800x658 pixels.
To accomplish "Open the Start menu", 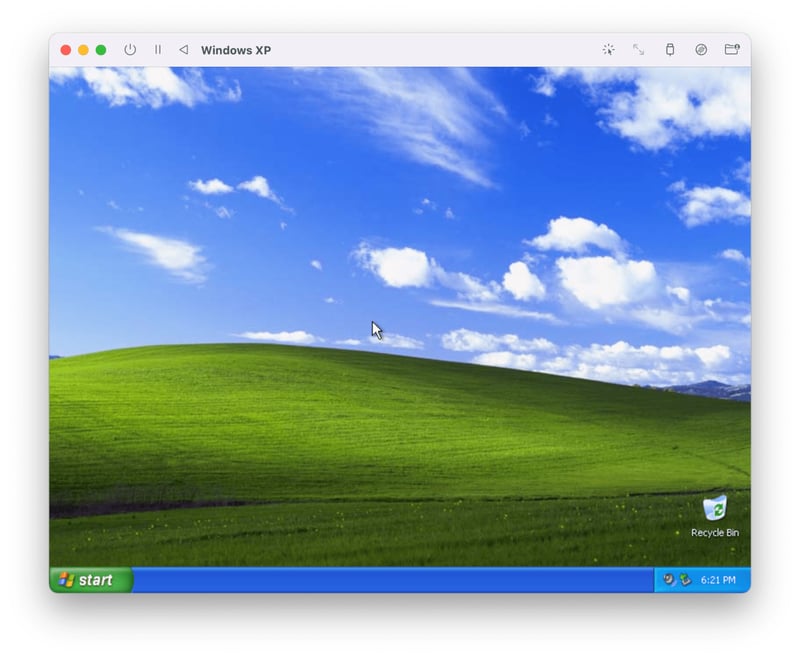I will click(x=88, y=580).
